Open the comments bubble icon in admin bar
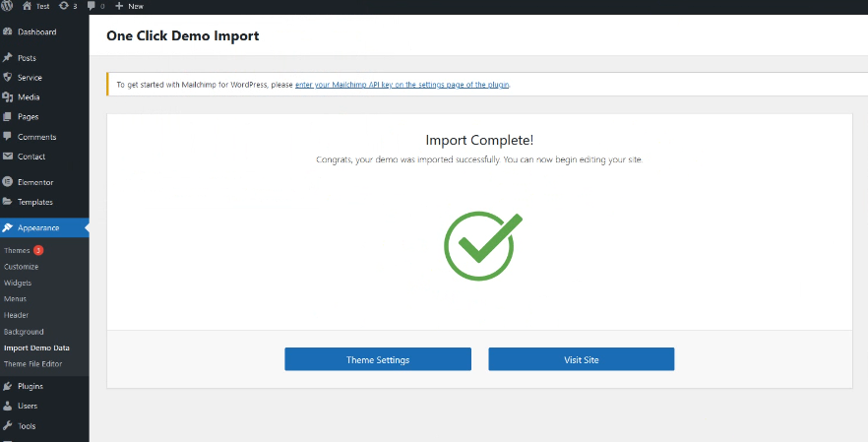 click(x=92, y=6)
